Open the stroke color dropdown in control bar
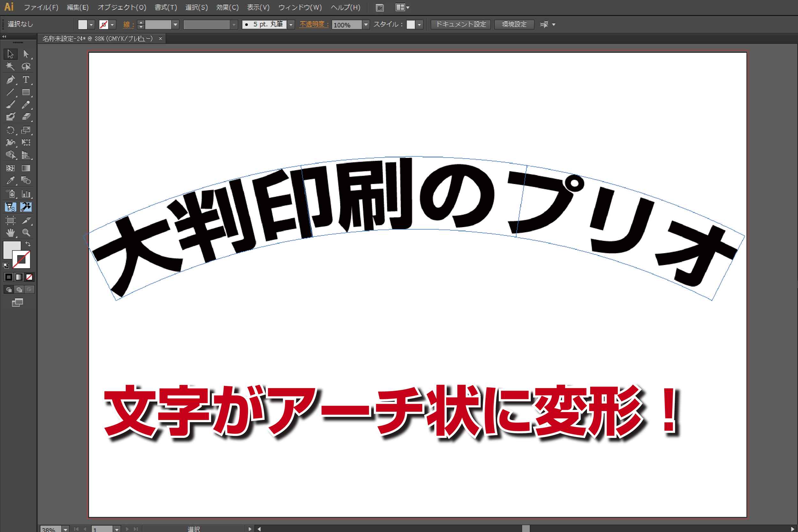798x532 pixels. (112, 25)
